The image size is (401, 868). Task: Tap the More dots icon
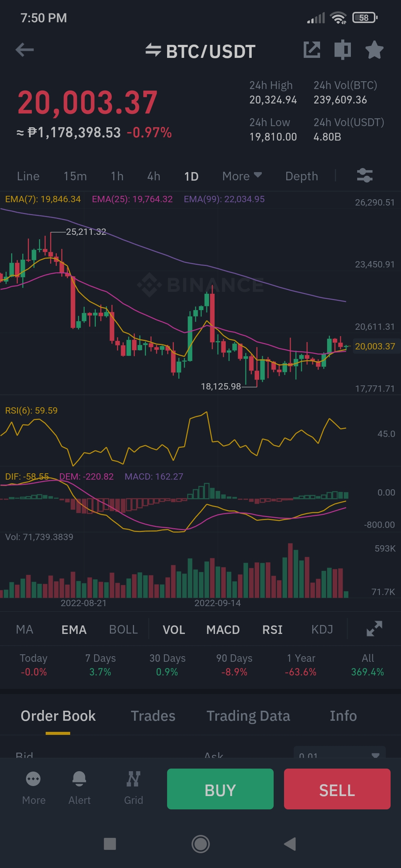(x=33, y=779)
